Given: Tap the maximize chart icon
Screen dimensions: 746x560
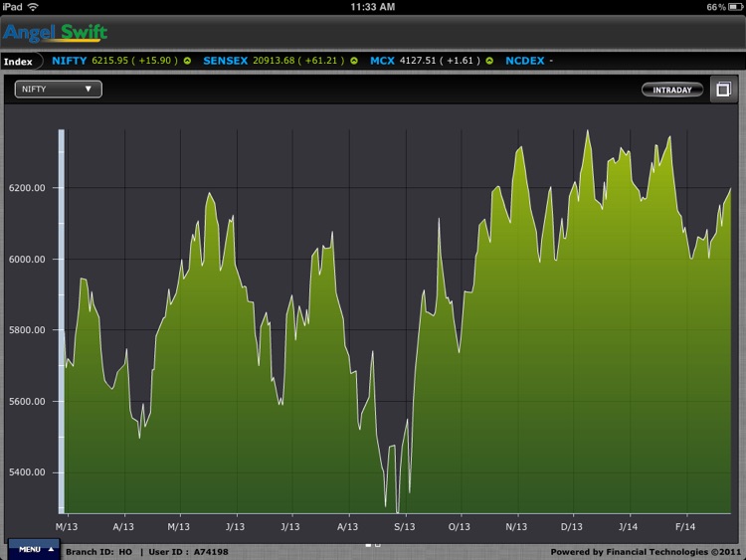Looking at the screenshot, I should point(723,91).
